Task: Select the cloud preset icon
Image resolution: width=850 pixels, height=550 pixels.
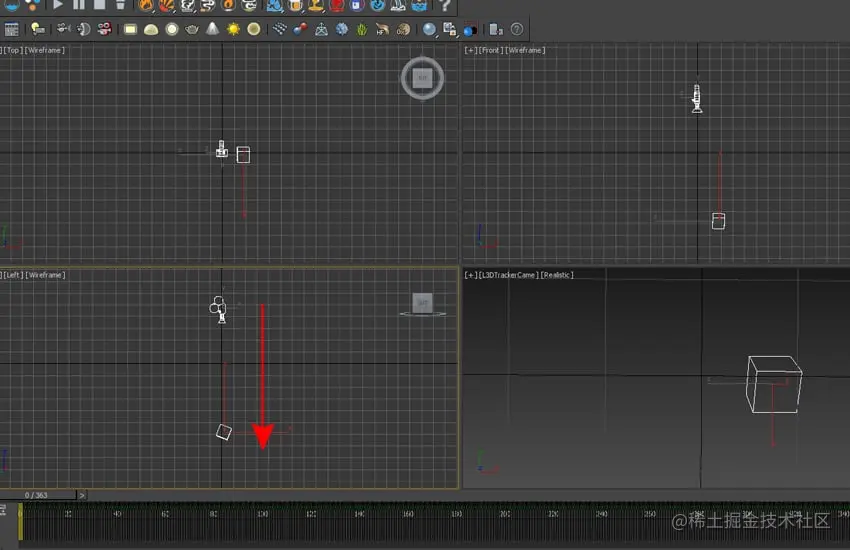Action: click(249, 5)
